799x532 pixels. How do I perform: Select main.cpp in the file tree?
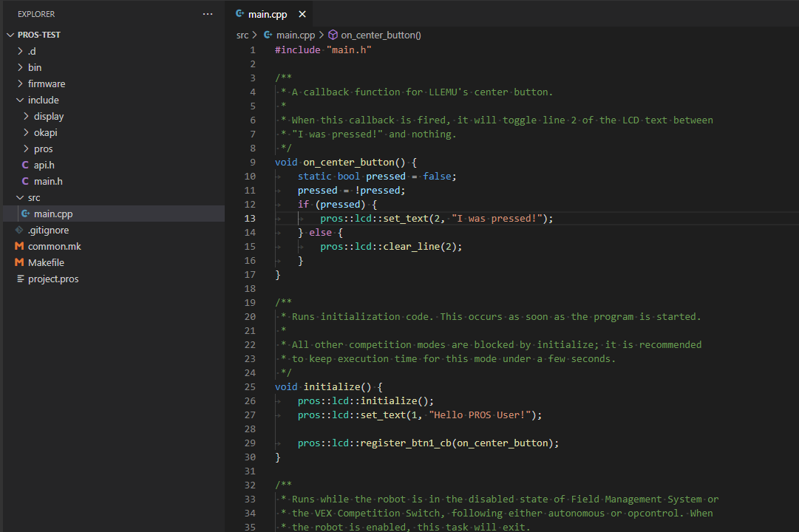click(53, 214)
